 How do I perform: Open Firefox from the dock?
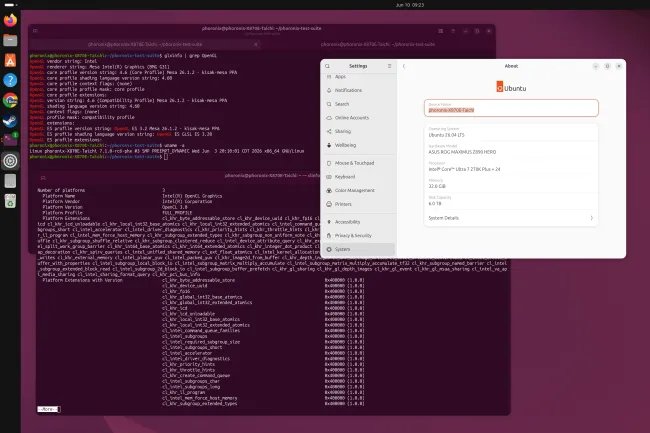pyautogui.click(x=10, y=20)
